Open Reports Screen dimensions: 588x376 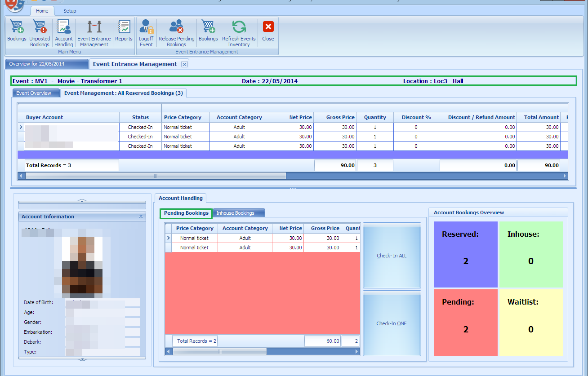pos(124,31)
